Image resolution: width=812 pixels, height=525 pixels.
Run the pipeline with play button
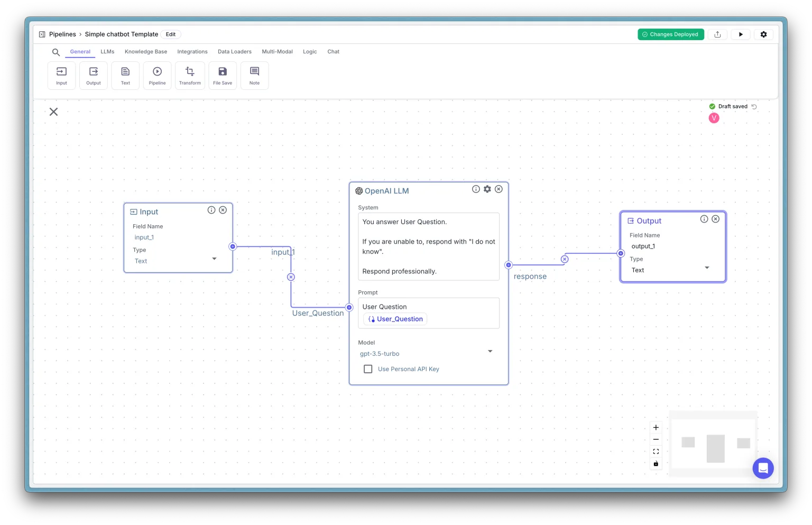(741, 34)
